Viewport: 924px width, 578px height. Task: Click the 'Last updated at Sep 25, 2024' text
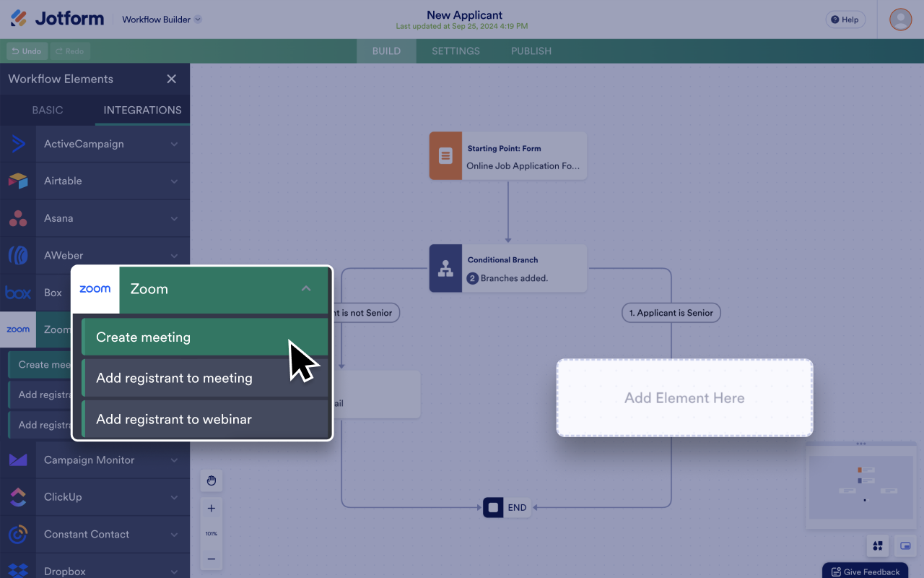click(462, 27)
